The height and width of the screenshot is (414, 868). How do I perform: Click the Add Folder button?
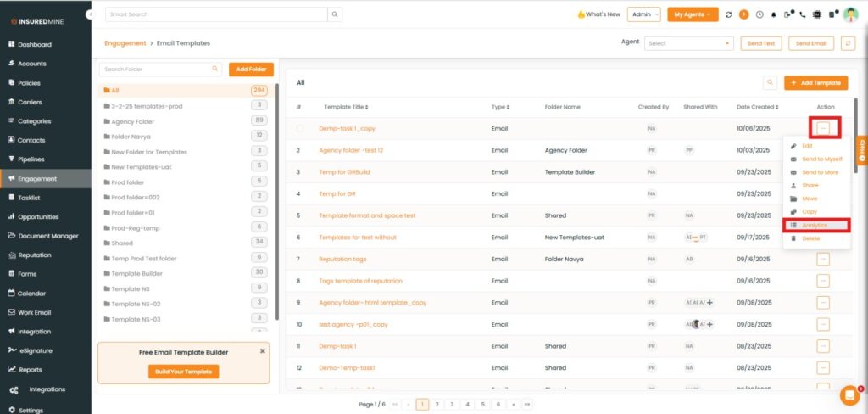coord(251,70)
